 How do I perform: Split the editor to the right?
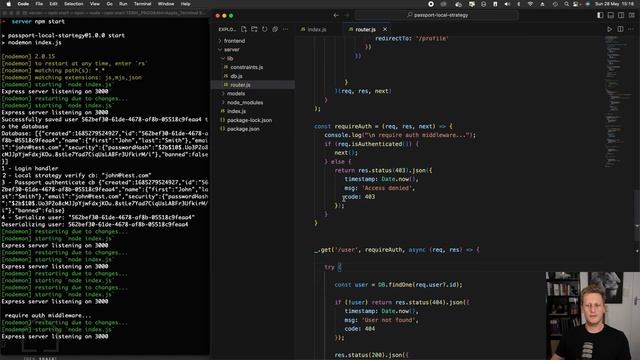click(620, 29)
